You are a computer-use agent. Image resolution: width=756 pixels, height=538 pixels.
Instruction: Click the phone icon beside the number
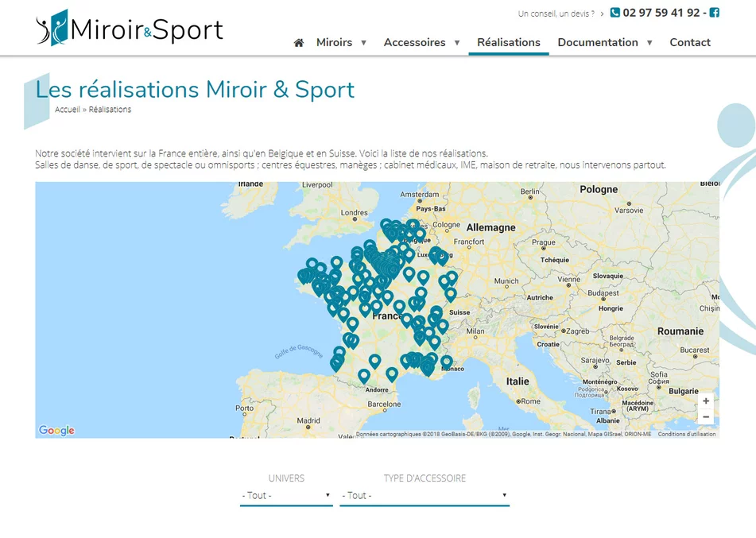[x=614, y=13]
